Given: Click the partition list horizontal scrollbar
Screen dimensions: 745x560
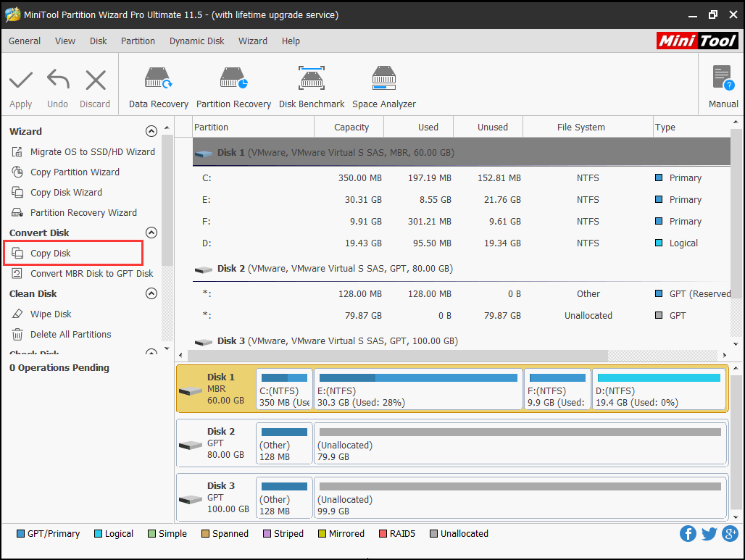Looking at the screenshot, I should point(398,355).
